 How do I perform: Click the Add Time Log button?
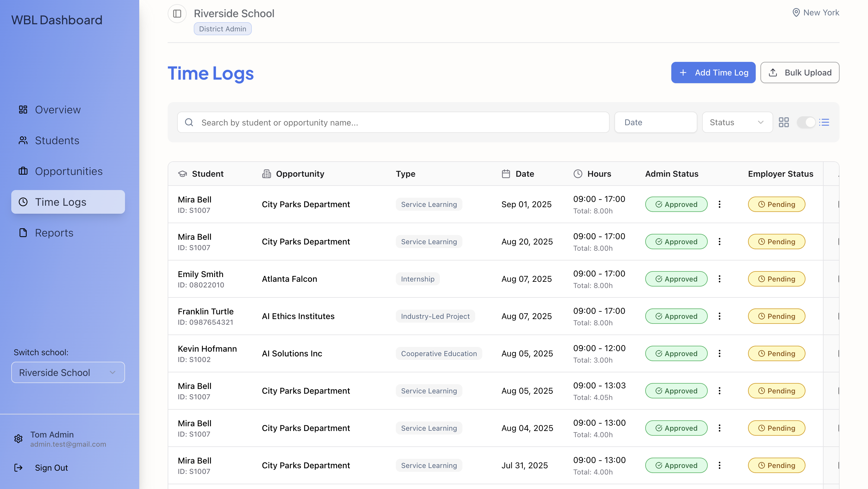[713, 73]
